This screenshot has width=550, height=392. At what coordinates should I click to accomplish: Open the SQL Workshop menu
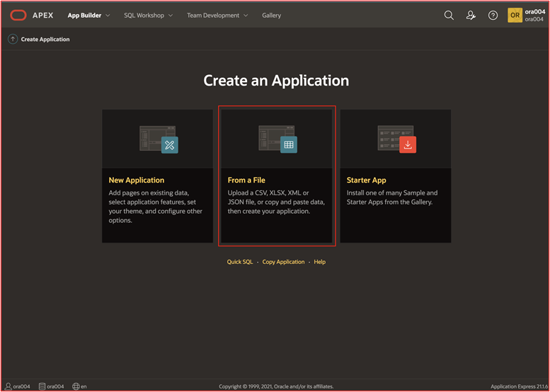tap(144, 16)
